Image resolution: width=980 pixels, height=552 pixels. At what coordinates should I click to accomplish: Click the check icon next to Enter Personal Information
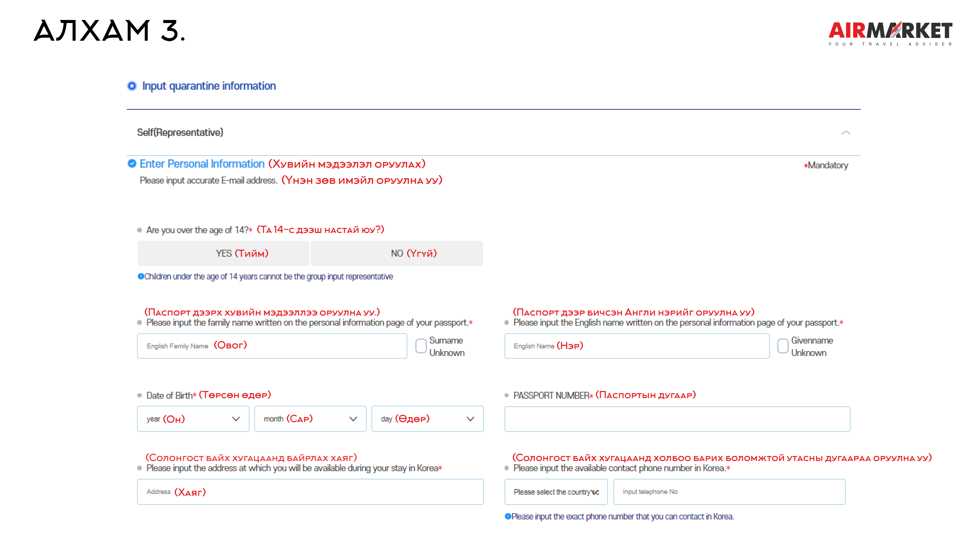(x=132, y=164)
